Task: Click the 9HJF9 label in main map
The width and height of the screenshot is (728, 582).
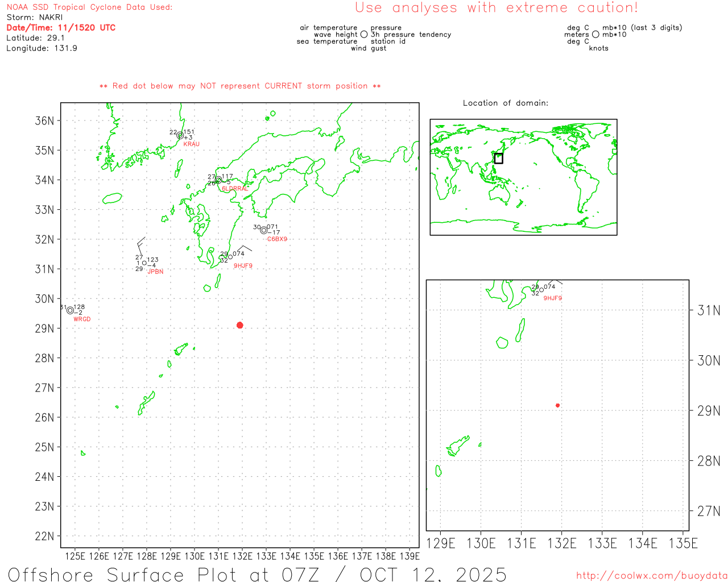Action: click(x=243, y=266)
